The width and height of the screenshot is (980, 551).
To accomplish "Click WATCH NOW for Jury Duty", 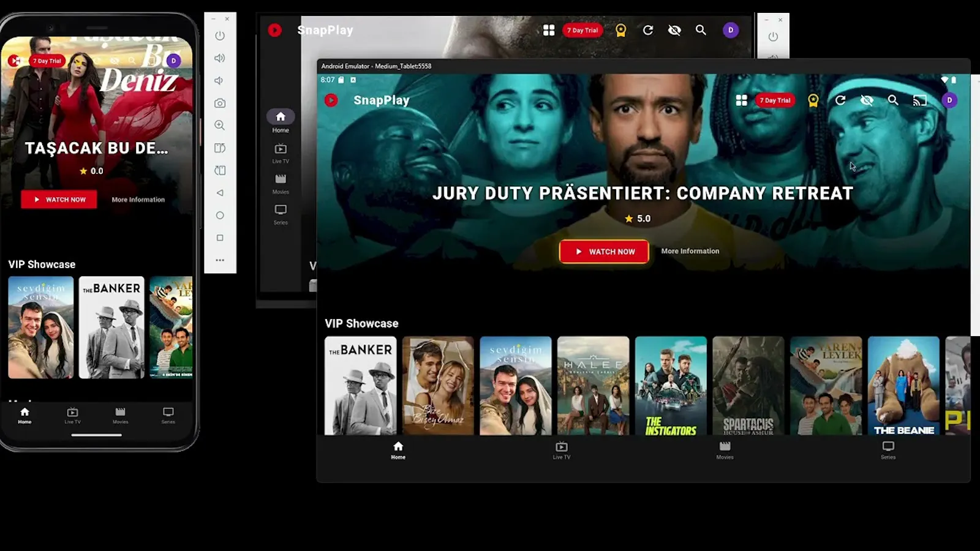I will pyautogui.click(x=604, y=252).
